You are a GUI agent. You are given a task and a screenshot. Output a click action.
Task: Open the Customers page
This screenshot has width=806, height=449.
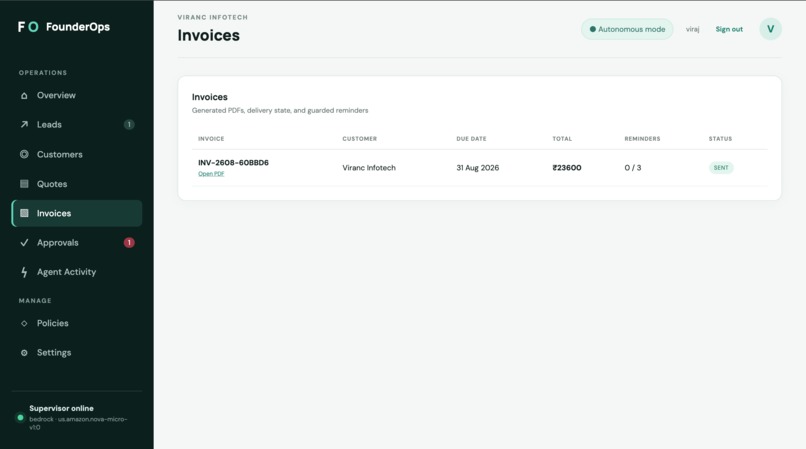pos(77,154)
